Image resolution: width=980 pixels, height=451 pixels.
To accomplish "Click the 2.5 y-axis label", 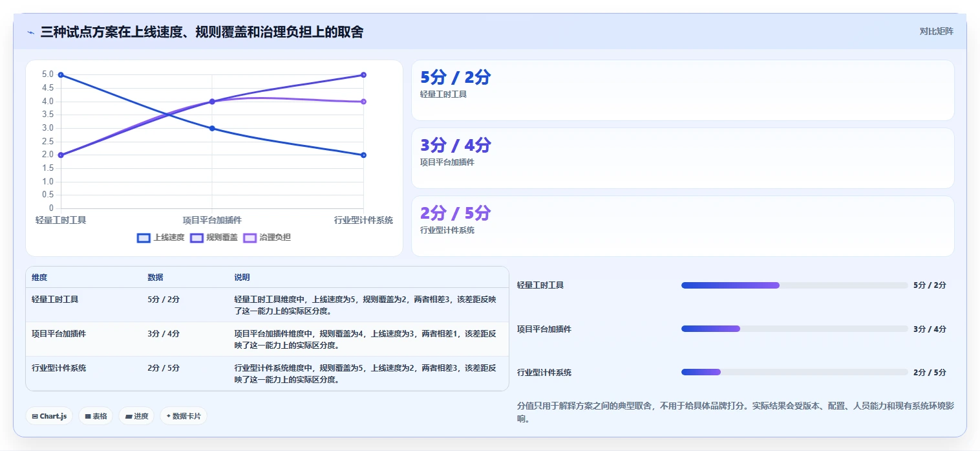I will [48, 142].
